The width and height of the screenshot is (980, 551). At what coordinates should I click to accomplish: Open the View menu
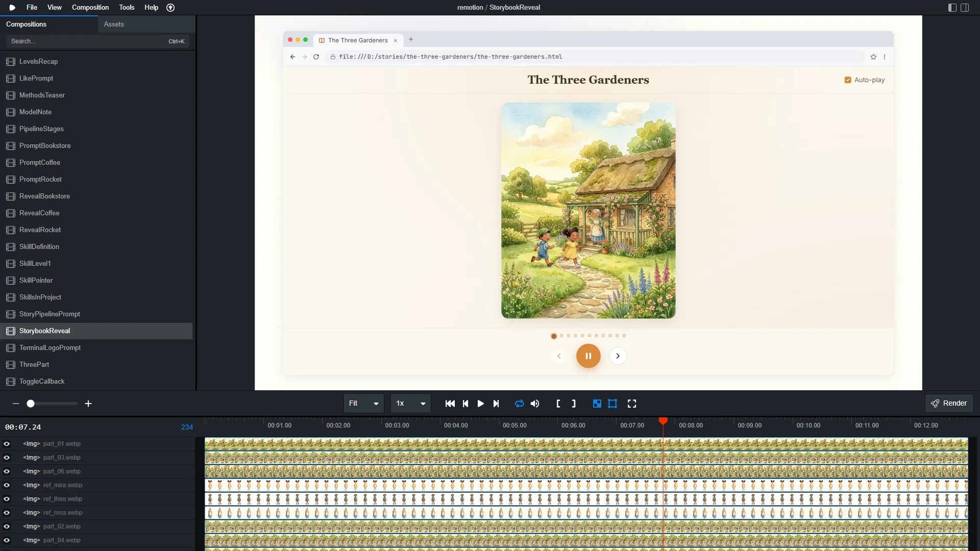[54, 8]
